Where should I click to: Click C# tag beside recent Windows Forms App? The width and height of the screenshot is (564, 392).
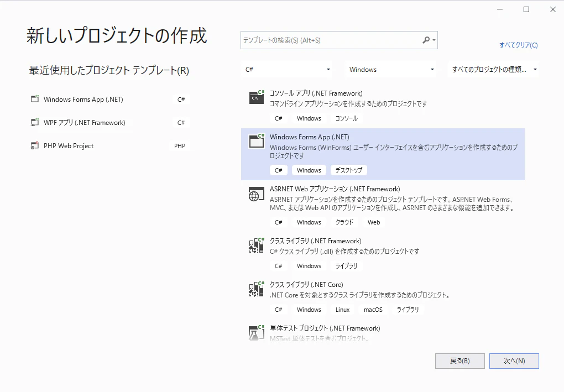point(181,100)
